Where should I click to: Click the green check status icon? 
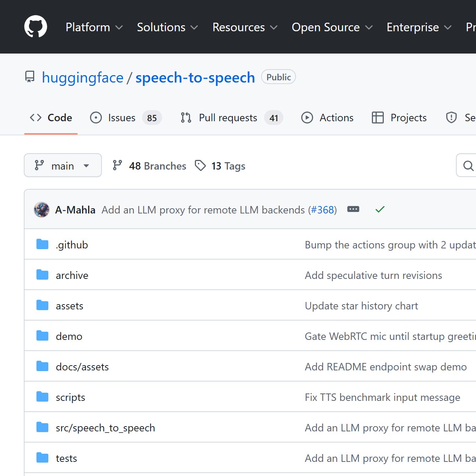(380, 209)
